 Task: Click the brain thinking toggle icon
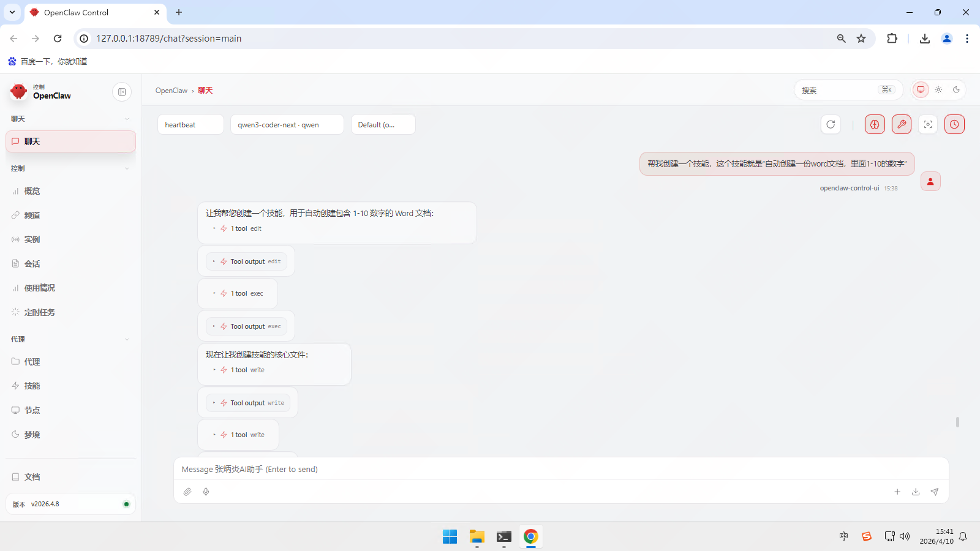coord(875,124)
